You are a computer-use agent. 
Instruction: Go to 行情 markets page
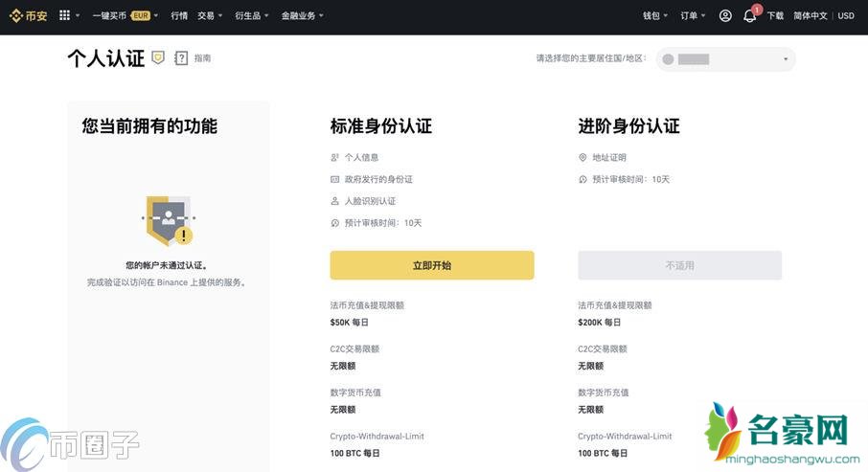pyautogui.click(x=179, y=15)
